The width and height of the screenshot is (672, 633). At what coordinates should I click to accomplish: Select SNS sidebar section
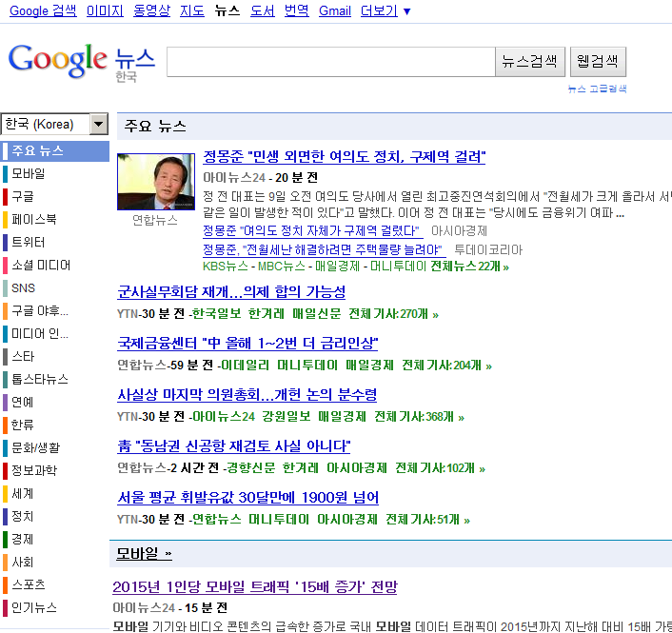click(23, 288)
